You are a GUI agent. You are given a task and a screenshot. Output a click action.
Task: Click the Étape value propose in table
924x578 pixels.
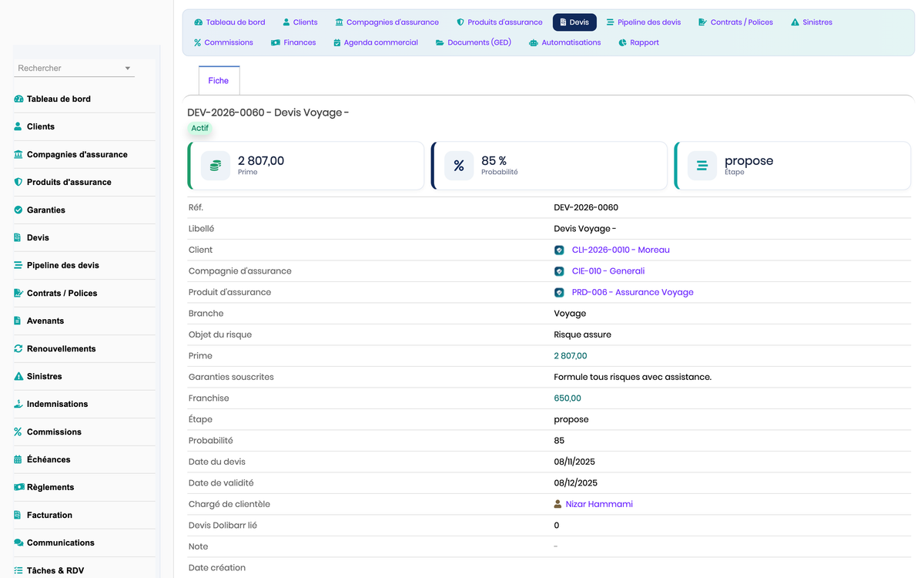571,420
